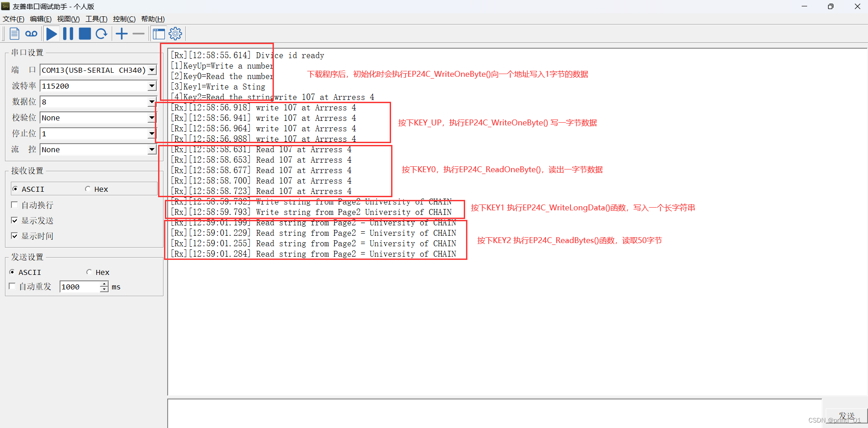The height and width of the screenshot is (428, 868).
Task: Increase resend interval with up arrow
Action: coord(104,284)
